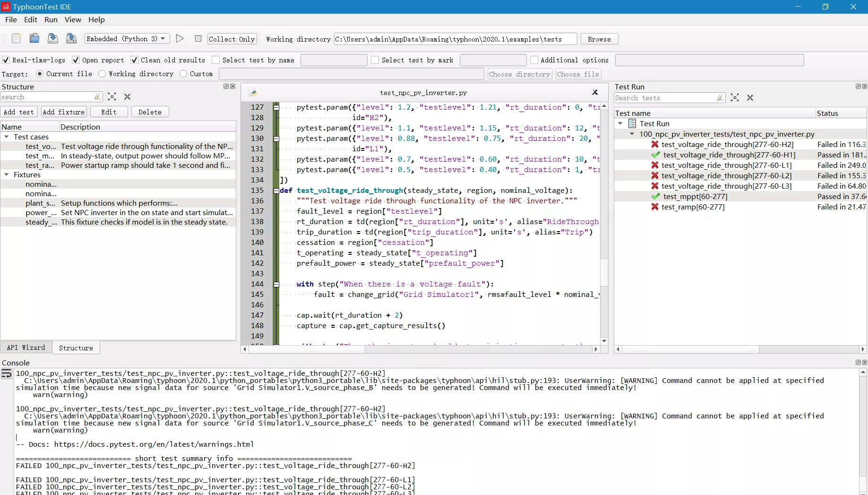Select Custom target radio button

click(x=183, y=74)
